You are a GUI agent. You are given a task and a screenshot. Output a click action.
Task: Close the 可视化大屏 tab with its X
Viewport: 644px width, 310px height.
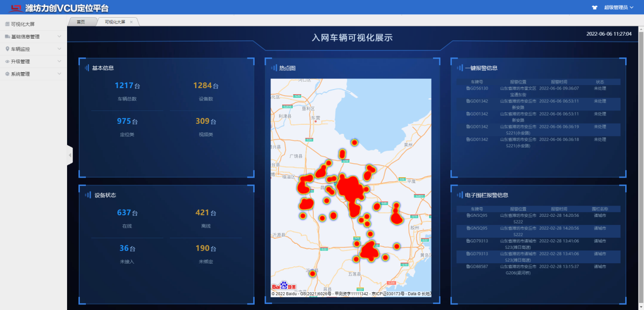pyautogui.click(x=131, y=22)
